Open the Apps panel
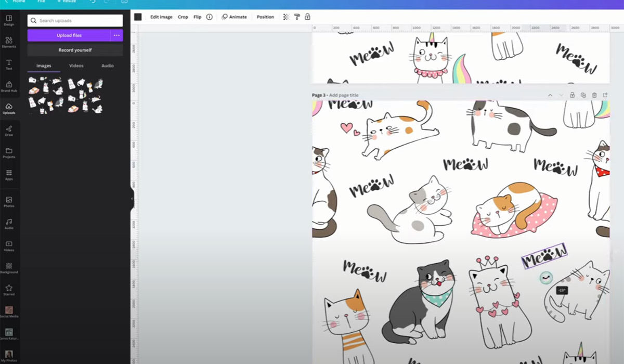This screenshot has height=364, width=624. 9,175
